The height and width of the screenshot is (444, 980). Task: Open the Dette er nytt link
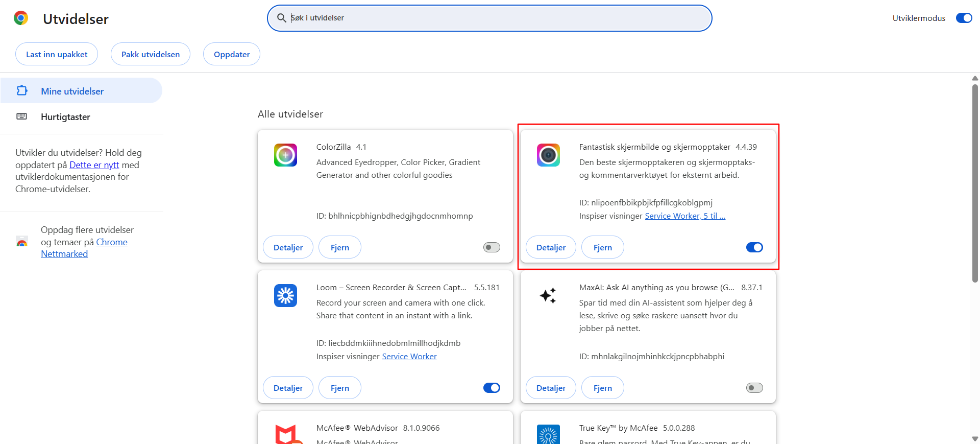[x=94, y=165]
